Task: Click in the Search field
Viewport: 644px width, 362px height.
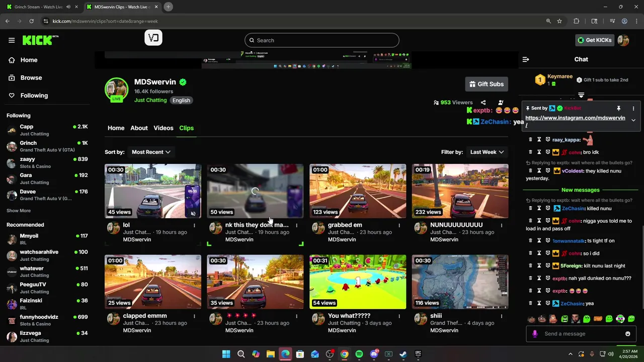Action: (322, 40)
